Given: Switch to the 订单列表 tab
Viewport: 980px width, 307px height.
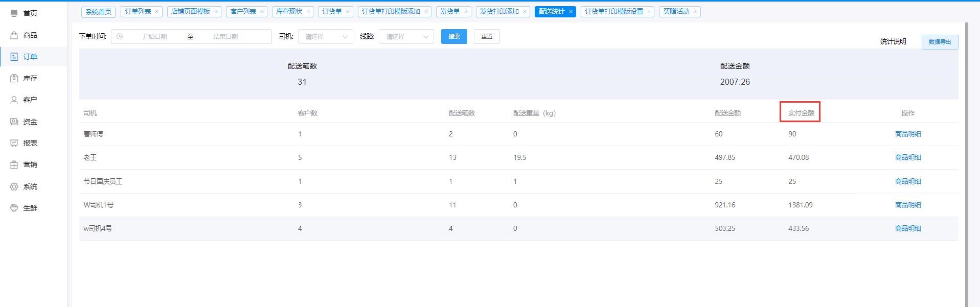Looking at the screenshot, I should 138,11.
